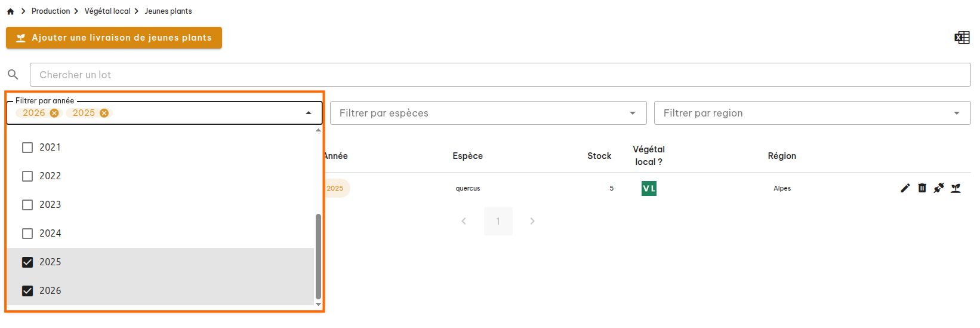Click the seedling icon in quercus row
The image size is (980, 328).
(956, 188)
